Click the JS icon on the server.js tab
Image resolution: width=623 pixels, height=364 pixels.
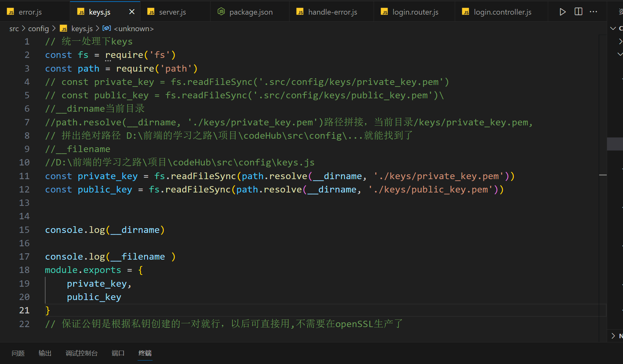[x=151, y=12]
